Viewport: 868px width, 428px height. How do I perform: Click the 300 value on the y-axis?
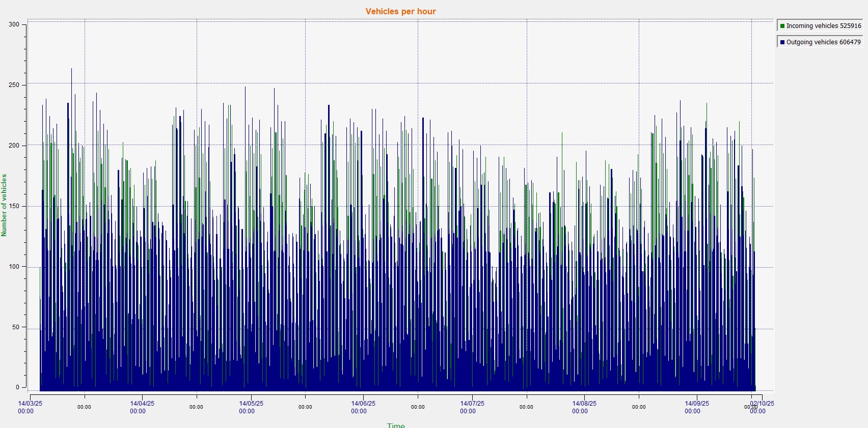[x=14, y=24]
